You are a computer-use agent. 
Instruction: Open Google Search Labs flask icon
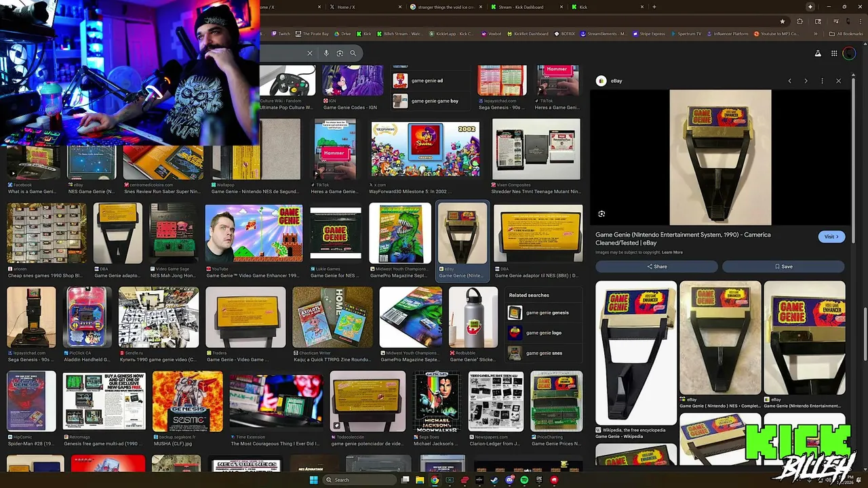pyautogui.click(x=818, y=54)
